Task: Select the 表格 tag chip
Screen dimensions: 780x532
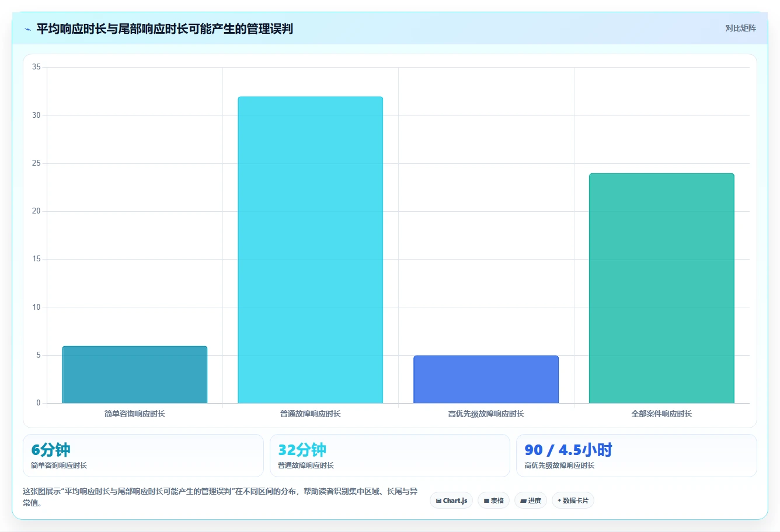Action: point(493,501)
